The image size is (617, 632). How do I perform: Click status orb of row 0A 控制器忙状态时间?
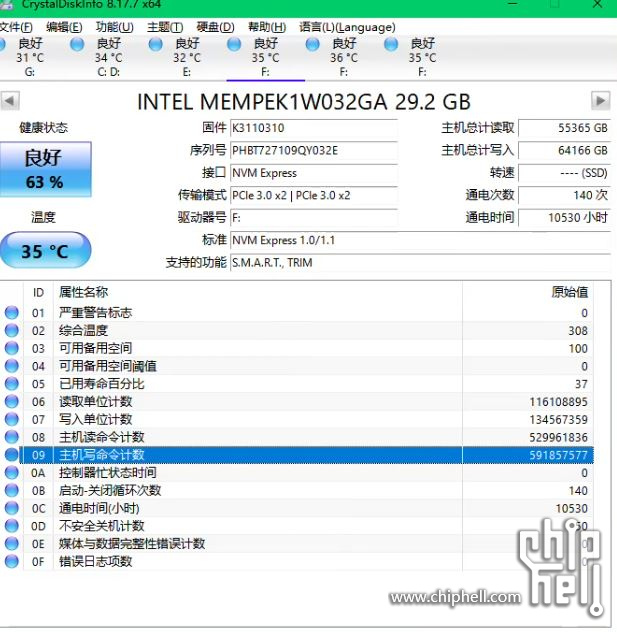click(11, 473)
